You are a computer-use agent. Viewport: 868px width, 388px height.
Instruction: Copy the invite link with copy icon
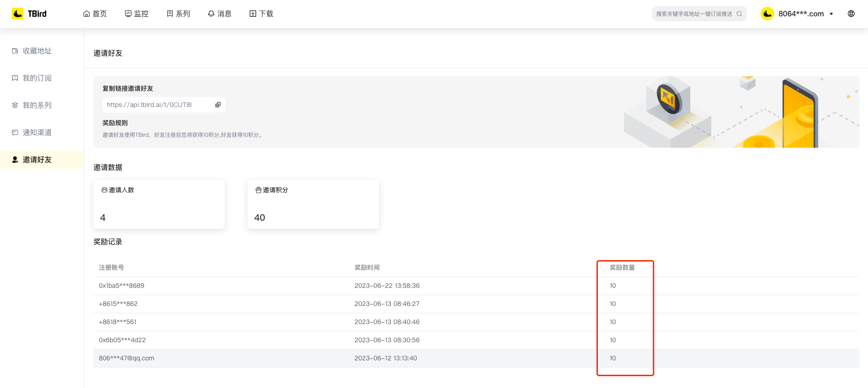(x=218, y=105)
